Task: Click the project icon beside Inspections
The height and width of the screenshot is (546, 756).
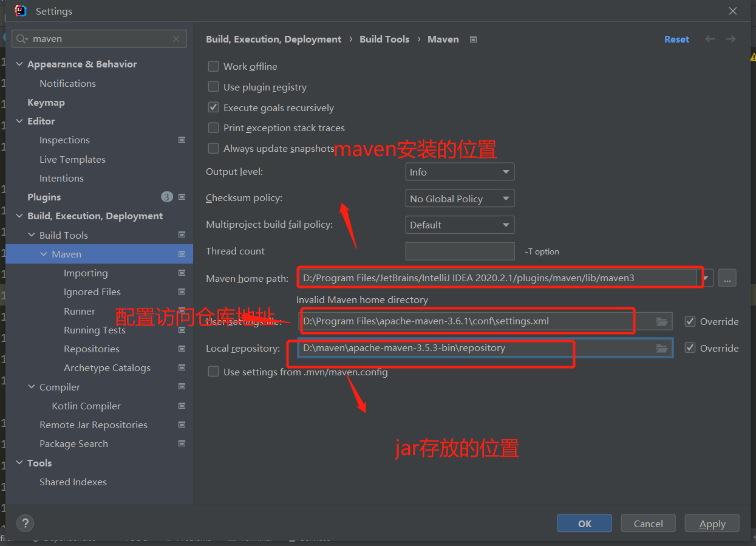Action: [x=182, y=140]
